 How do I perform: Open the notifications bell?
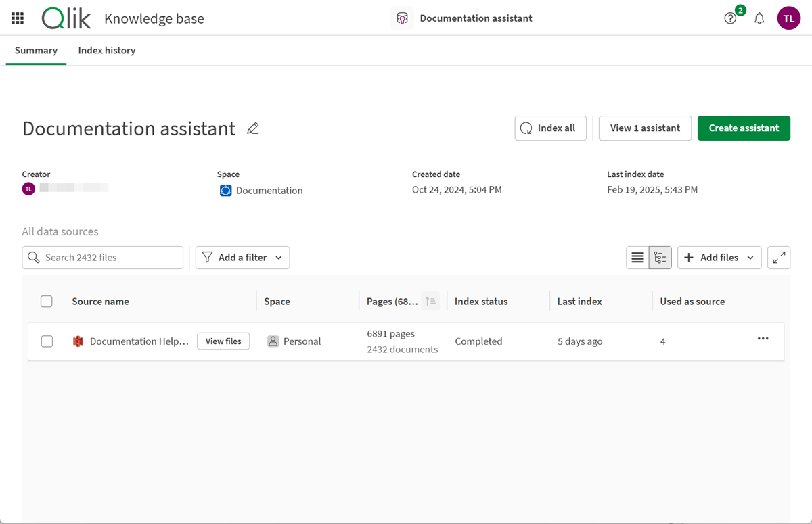point(759,18)
